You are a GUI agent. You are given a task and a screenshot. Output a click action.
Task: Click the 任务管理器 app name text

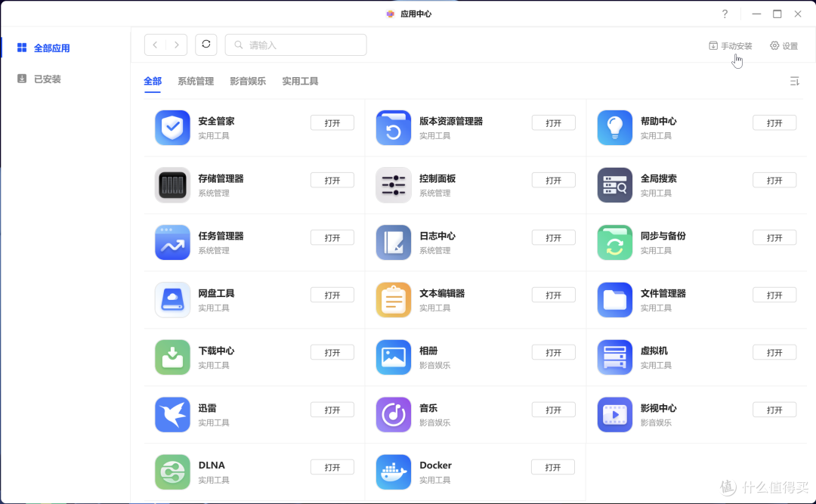221,236
